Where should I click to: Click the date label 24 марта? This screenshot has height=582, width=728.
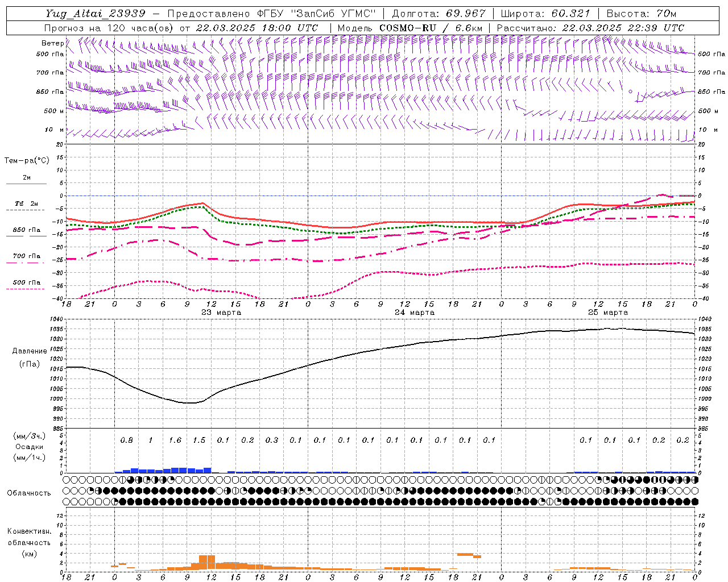415,313
